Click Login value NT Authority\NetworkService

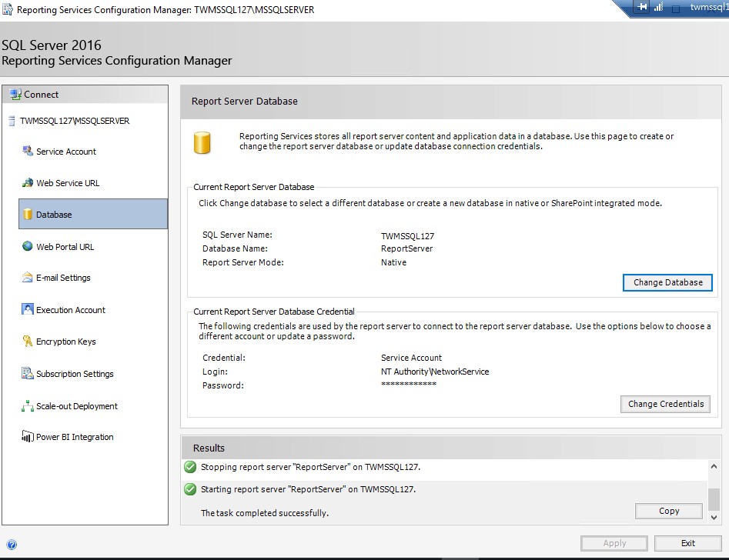point(435,372)
